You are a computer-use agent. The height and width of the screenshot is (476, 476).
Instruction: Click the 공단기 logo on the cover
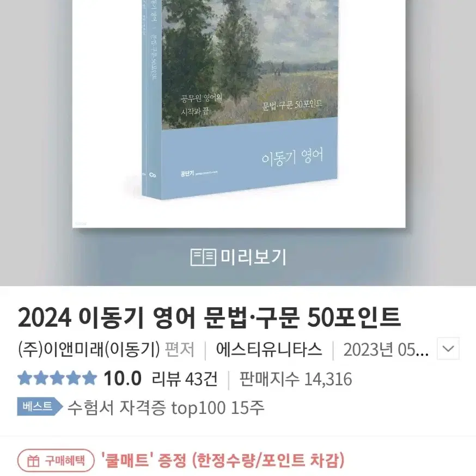point(187,173)
